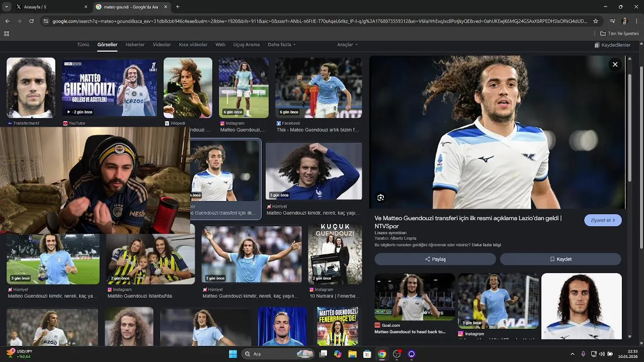Image resolution: width=644 pixels, height=362 pixels.
Task: Switch to Chrome on the taskbar
Action: click(382, 354)
